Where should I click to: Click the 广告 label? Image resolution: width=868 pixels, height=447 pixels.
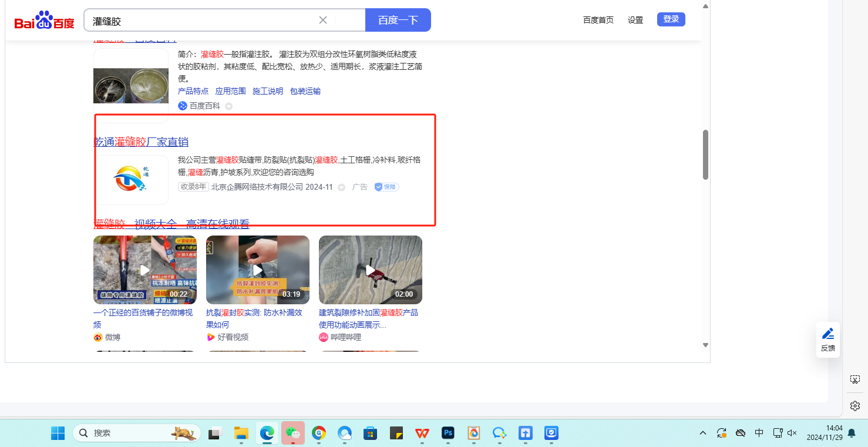[360, 187]
